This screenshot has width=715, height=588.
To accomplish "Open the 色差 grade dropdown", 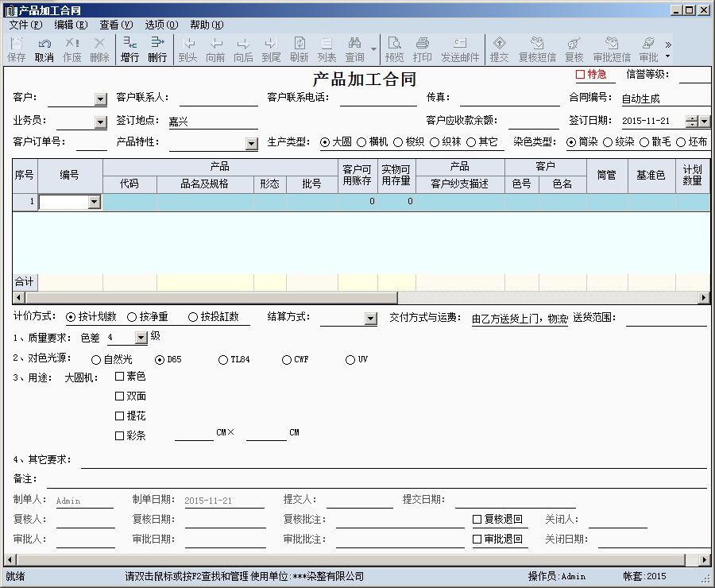I will [x=141, y=338].
